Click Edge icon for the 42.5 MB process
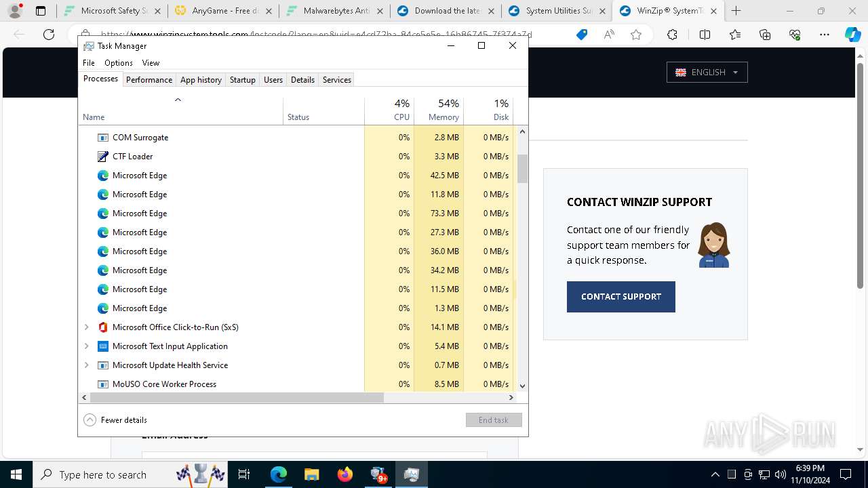The height and width of the screenshot is (488, 868). [103, 176]
